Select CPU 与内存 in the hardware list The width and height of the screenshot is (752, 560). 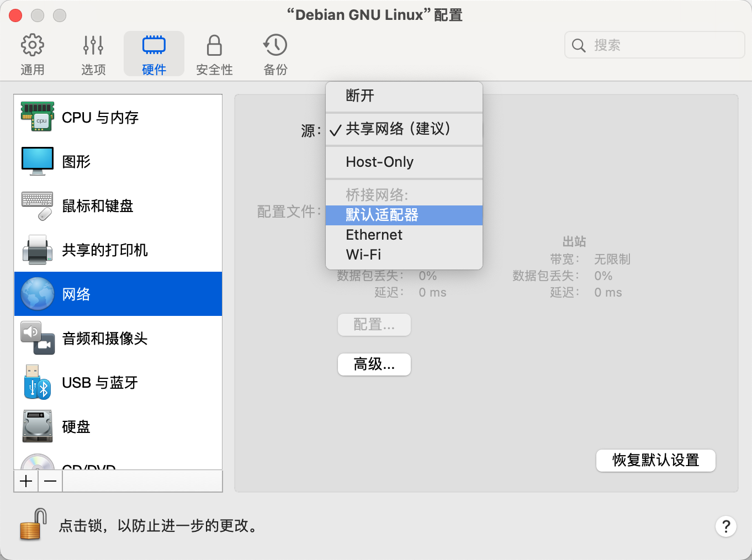(118, 117)
